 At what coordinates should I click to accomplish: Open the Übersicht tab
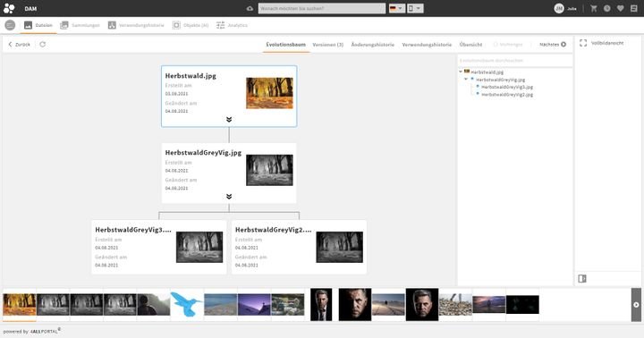click(x=470, y=45)
